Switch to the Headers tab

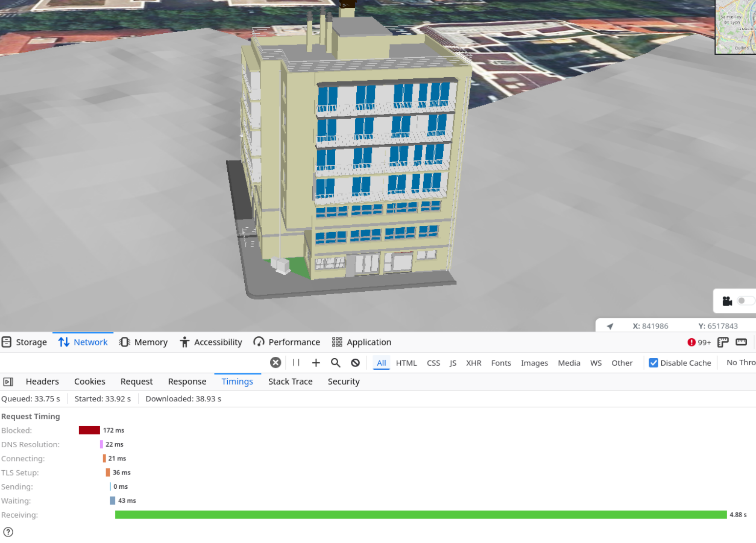point(42,382)
